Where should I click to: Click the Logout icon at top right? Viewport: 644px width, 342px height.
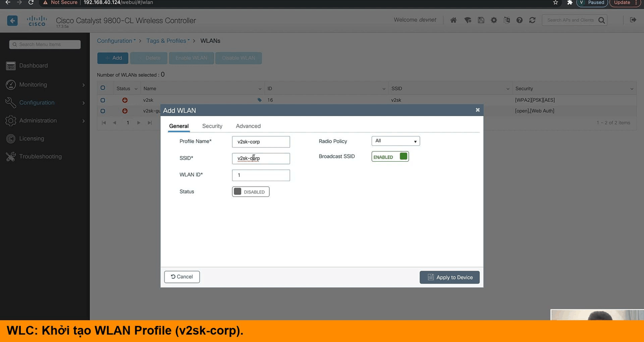tap(633, 20)
